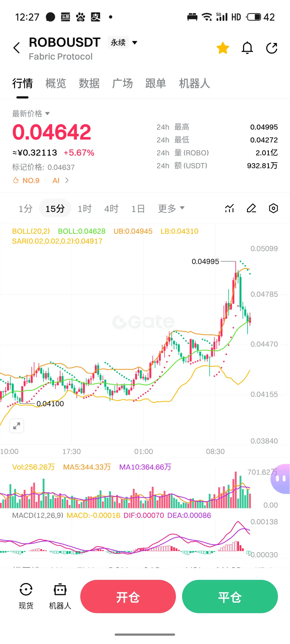Tap the SAR indicator value line
Viewport: 290px width, 644px height.
tap(57, 241)
